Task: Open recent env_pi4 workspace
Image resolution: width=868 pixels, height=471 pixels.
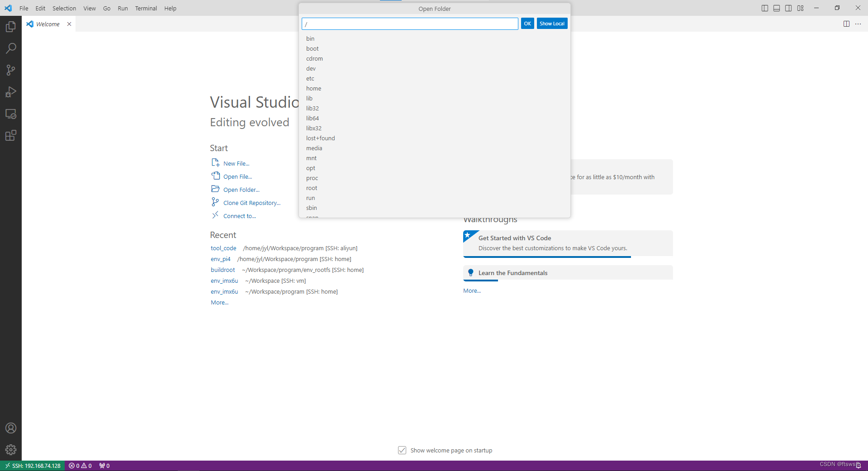Action: (x=220, y=259)
